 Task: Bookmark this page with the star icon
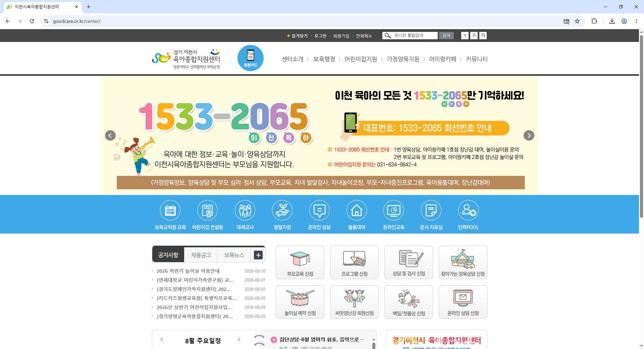coord(577,21)
